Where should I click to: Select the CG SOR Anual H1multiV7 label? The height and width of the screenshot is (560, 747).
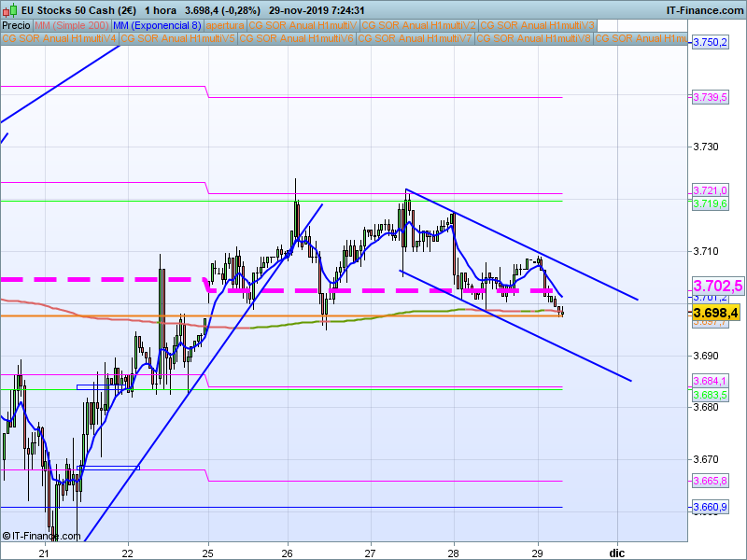pos(416,39)
